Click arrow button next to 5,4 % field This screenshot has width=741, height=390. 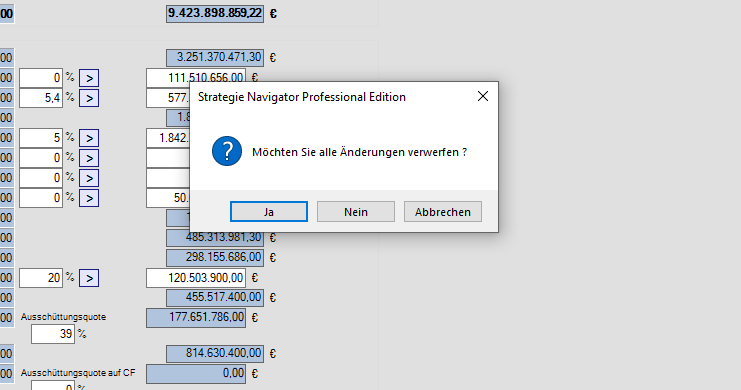click(x=89, y=98)
